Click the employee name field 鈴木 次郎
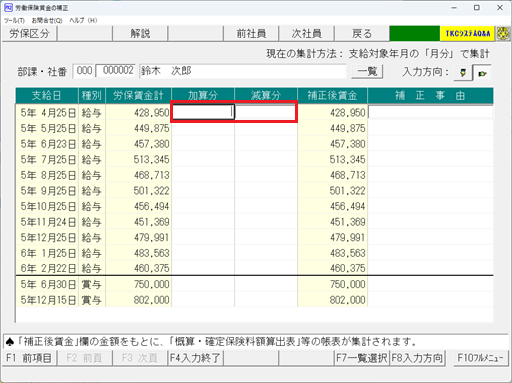This screenshot has width=512, height=383. 243,71
